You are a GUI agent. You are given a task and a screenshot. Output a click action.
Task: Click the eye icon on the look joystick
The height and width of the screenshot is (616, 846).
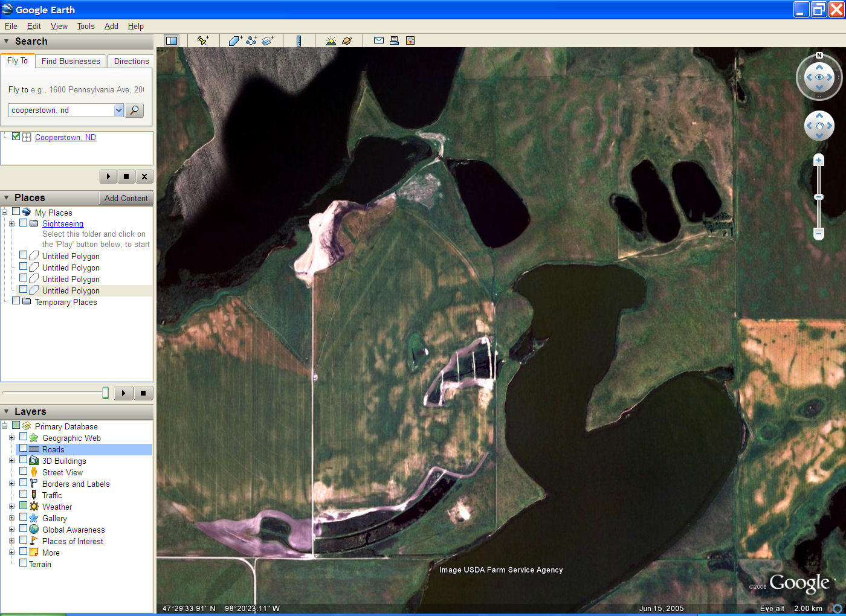pos(819,77)
